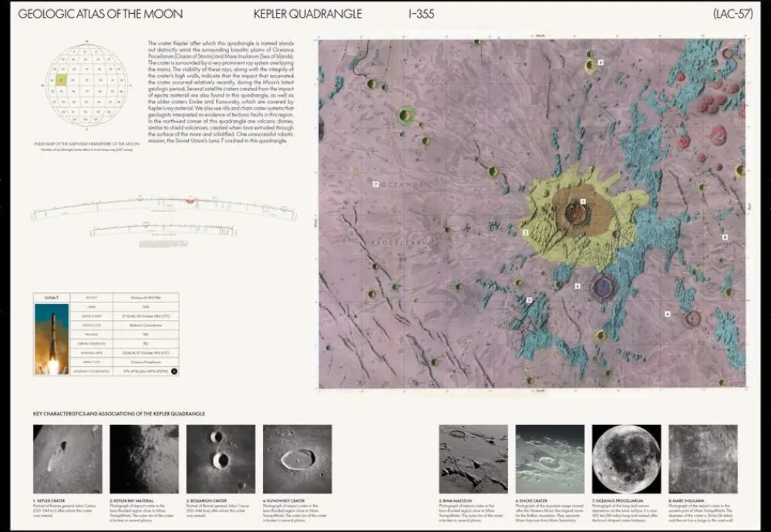Screen dimensions: 771x532
Task: Select the Rima Maestlin photograph
Action: click(x=473, y=459)
